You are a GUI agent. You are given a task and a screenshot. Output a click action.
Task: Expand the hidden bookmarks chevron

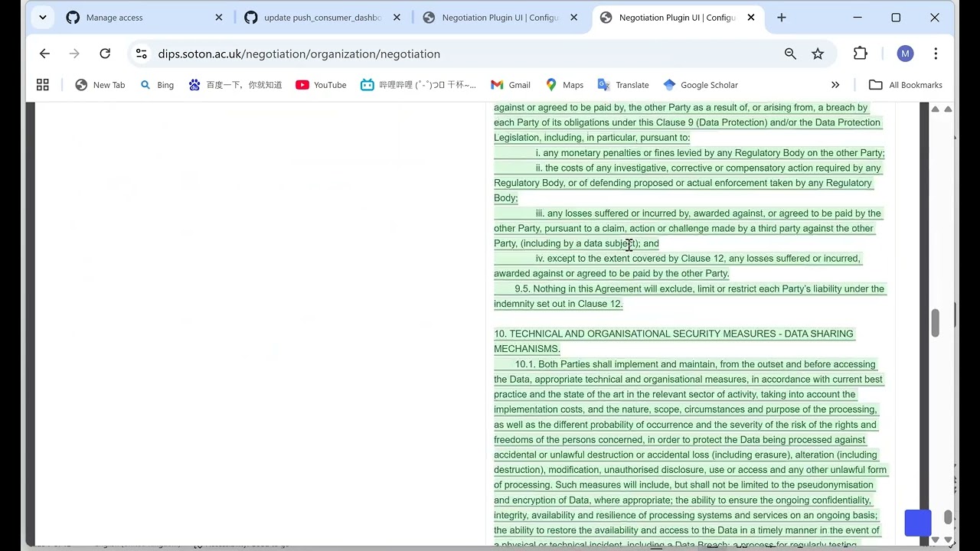tap(835, 85)
